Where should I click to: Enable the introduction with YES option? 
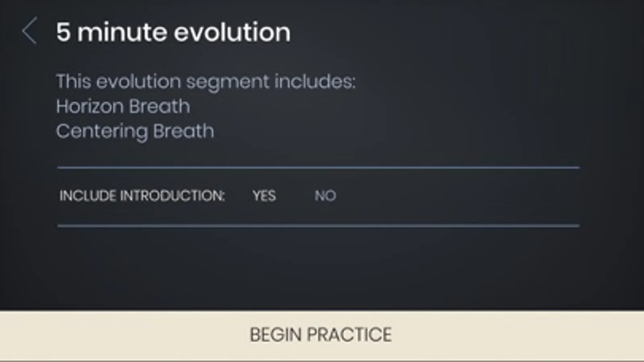264,196
